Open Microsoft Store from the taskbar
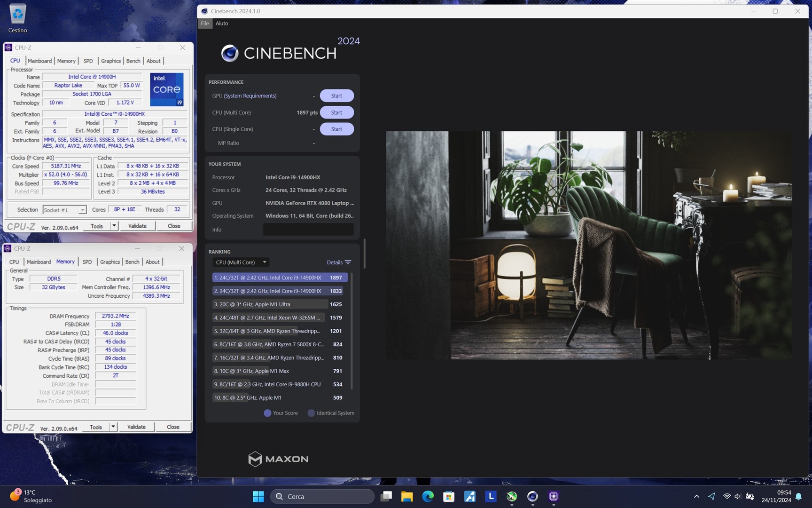This screenshot has height=508, width=812. click(x=449, y=496)
